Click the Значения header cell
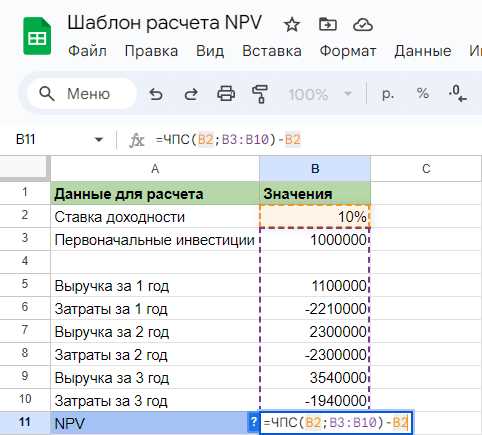 pyautogui.click(x=315, y=193)
